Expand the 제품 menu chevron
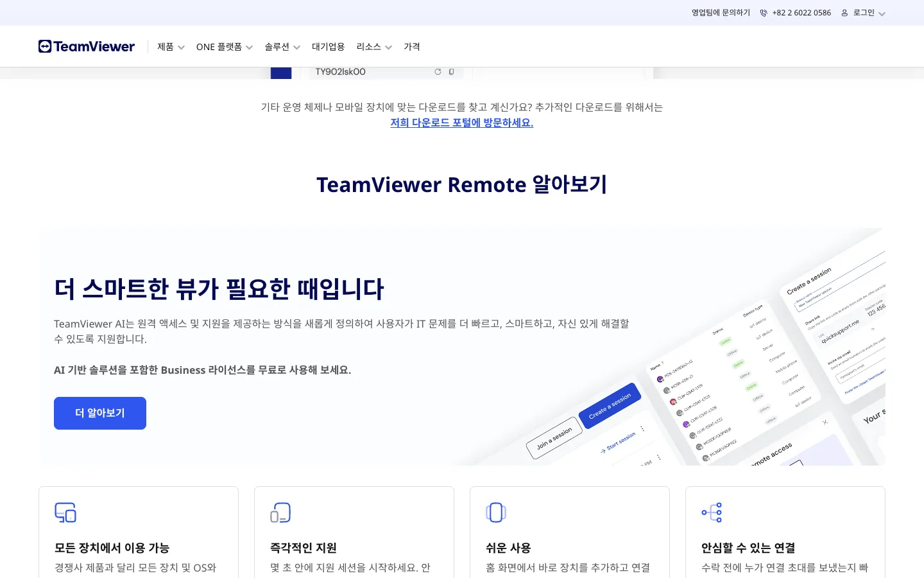 pyautogui.click(x=181, y=48)
